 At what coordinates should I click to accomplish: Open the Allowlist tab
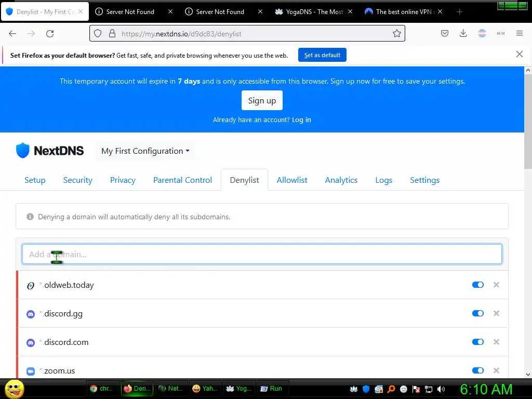click(x=292, y=180)
